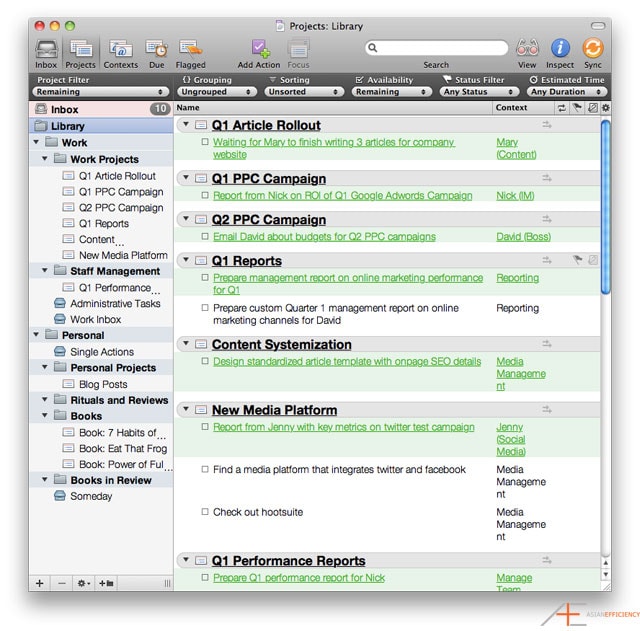Check off Prepare management report on online marketing
640x631 pixels.
[205, 278]
